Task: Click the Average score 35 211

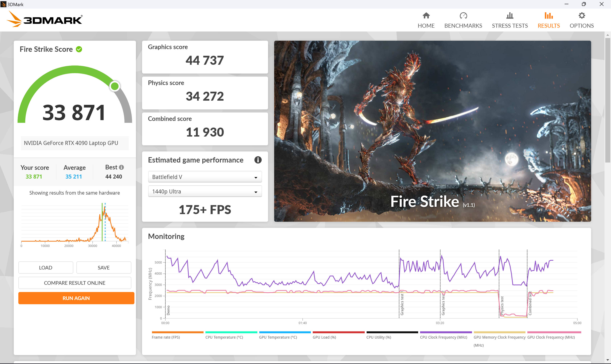Action: pyautogui.click(x=74, y=177)
